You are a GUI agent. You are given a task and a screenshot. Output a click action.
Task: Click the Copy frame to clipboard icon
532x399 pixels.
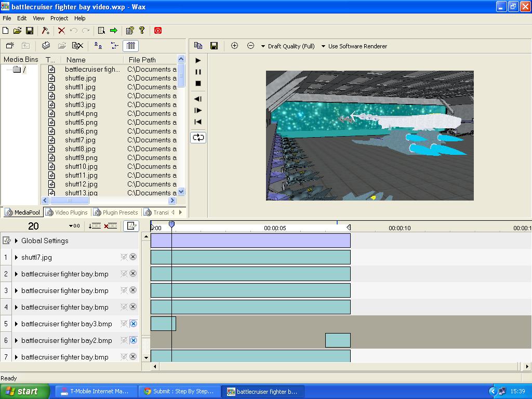[198, 45]
